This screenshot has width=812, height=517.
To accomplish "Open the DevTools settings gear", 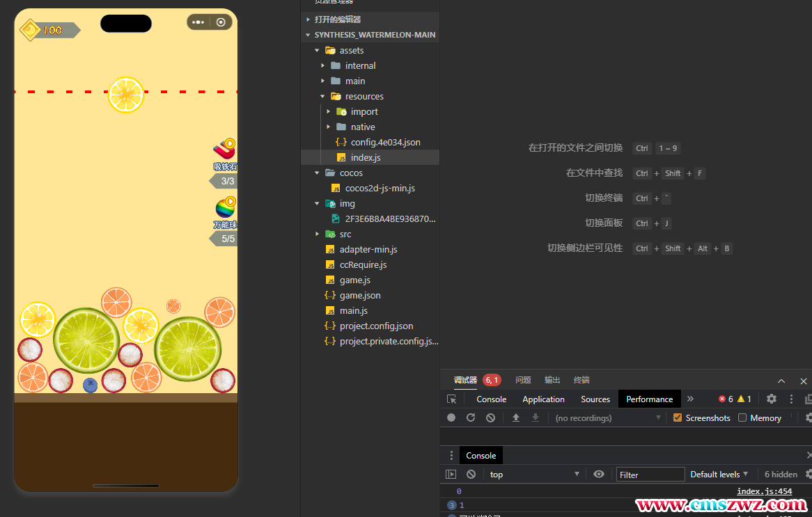I will pos(772,399).
